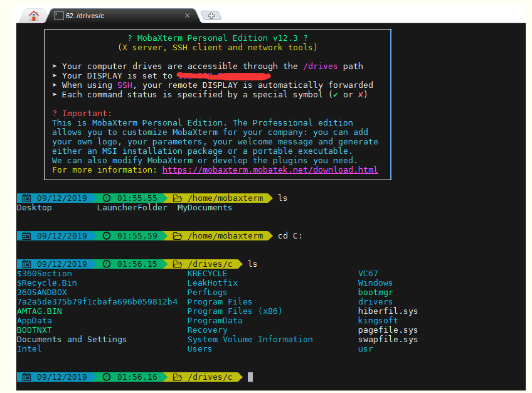Viewport: 532px width, 393px height.
Task: Click the '7a2a5de375b79f1cbafa696b059812b4' entry
Action: [x=97, y=302]
